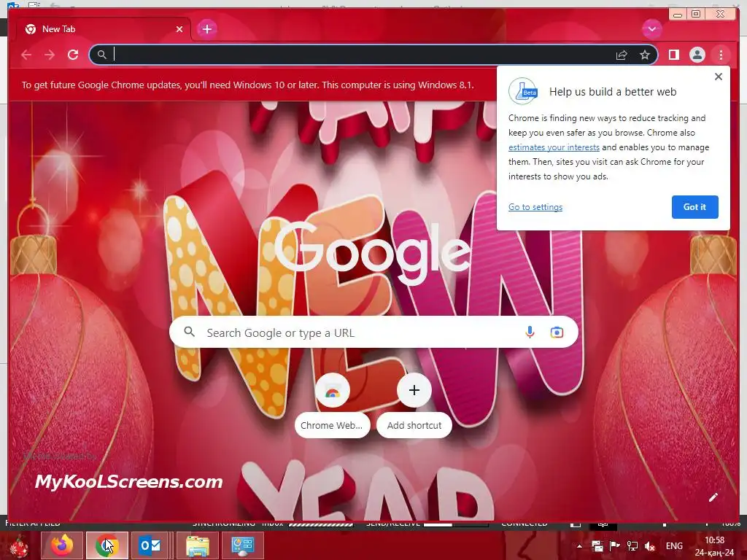Switch input language via ENG indicator
747x560 pixels.
pos(674,546)
